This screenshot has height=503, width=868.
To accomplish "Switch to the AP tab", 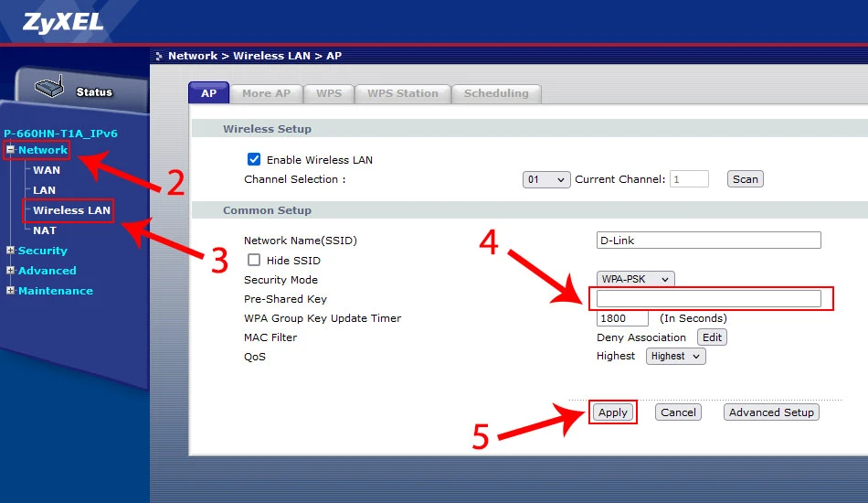I will [208, 93].
